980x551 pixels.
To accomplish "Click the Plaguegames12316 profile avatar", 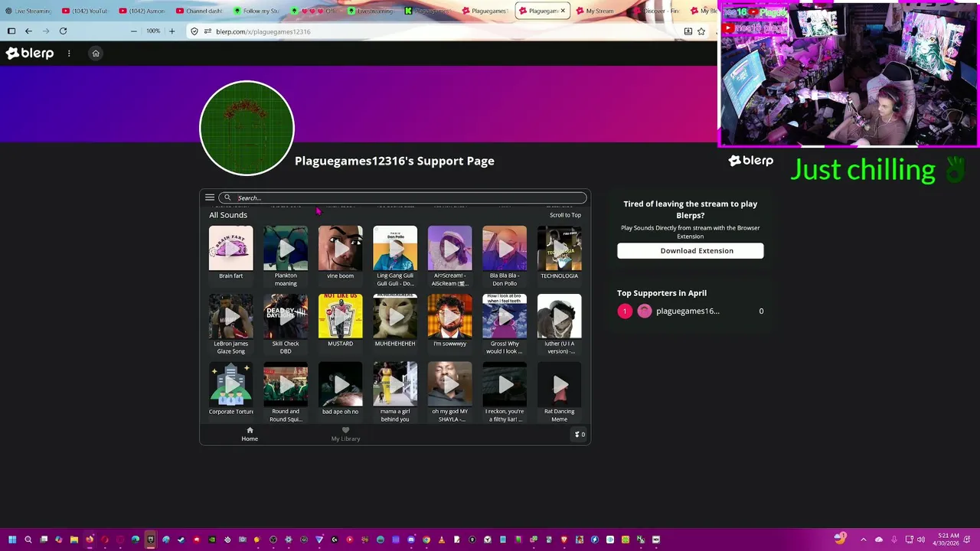I will [247, 128].
